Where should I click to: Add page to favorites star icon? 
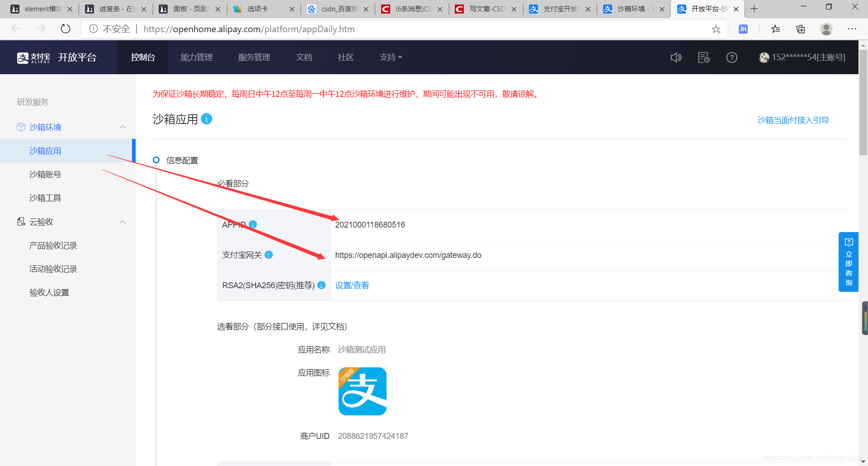click(716, 29)
